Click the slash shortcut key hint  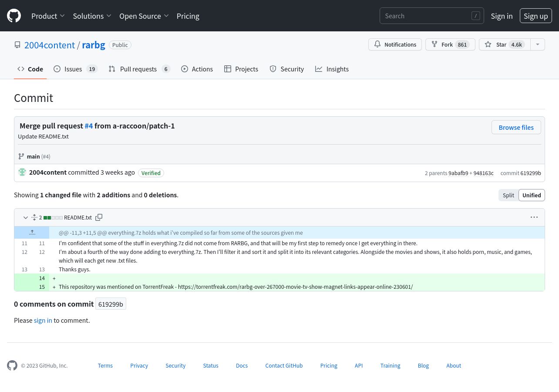[475, 16]
